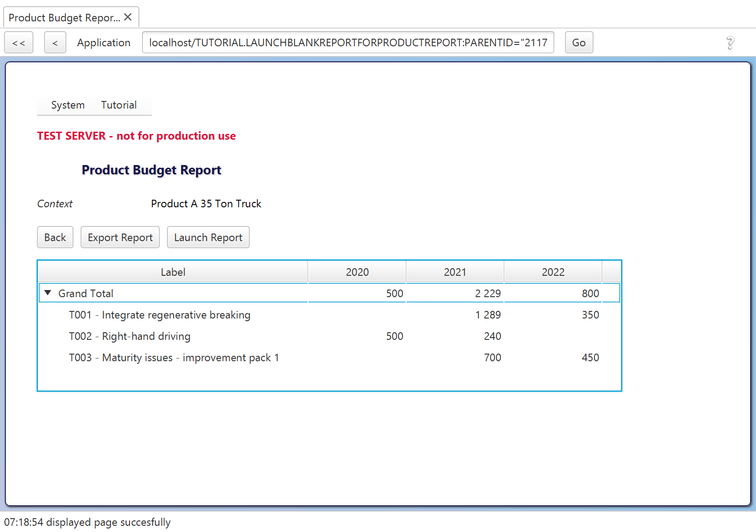Select T001 Integrate regenerative breaking row

[x=329, y=314]
